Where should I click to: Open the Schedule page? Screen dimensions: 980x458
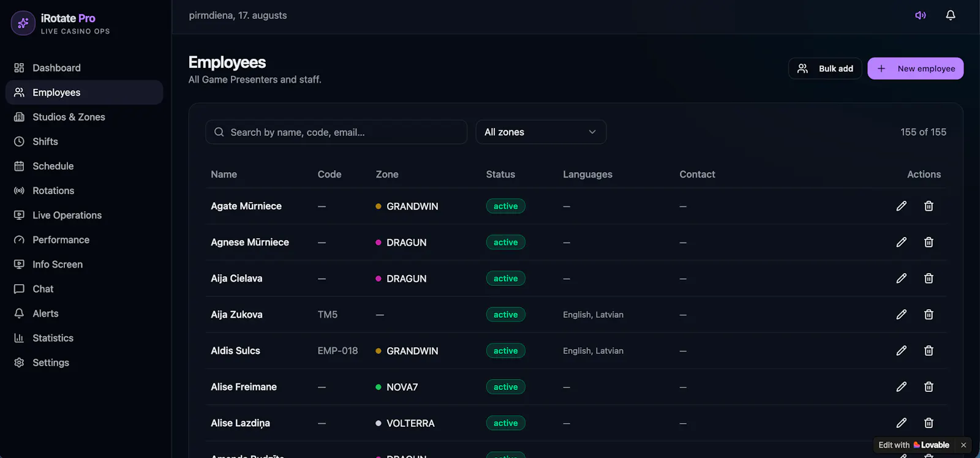click(x=84, y=166)
